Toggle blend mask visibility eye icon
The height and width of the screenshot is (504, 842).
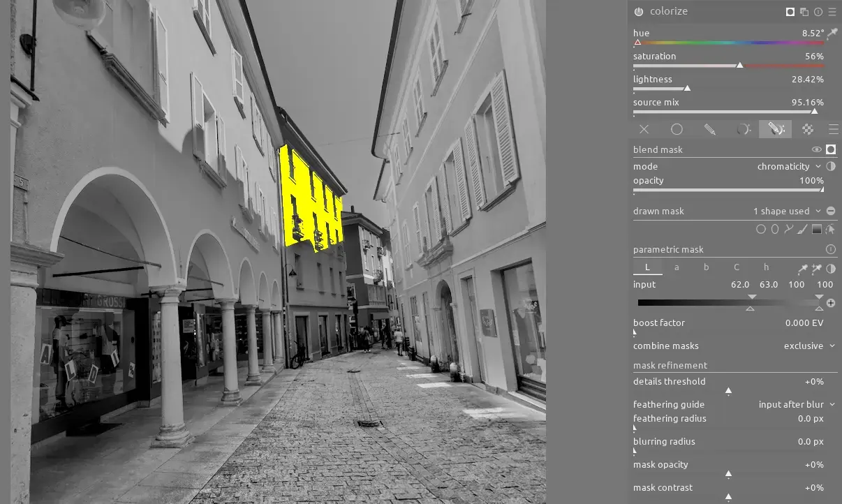tap(816, 149)
